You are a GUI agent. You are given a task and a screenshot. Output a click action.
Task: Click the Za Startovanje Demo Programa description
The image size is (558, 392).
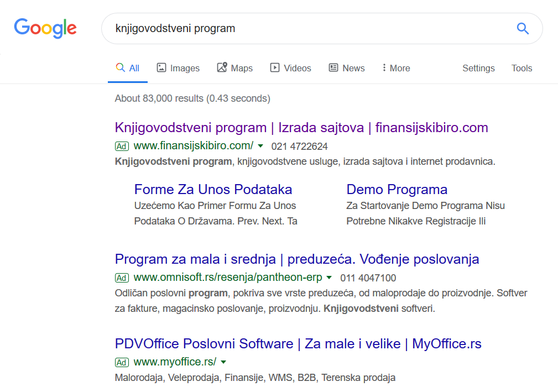pyautogui.click(x=426, y=213)
